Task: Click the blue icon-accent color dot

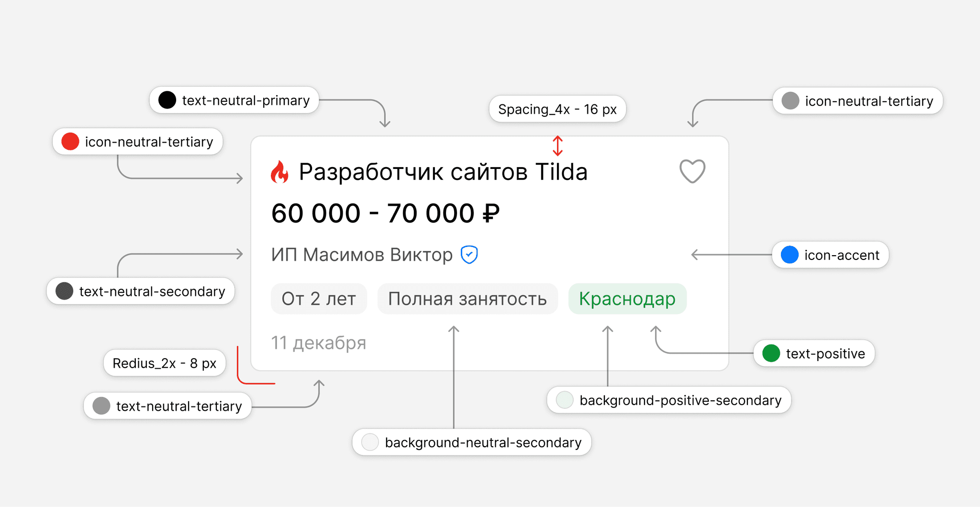Action: tap(790, 255)
